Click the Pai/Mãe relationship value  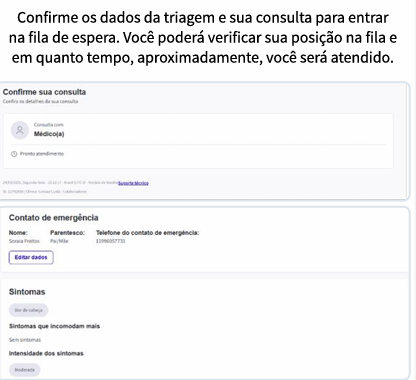click(x=59, y=241)
